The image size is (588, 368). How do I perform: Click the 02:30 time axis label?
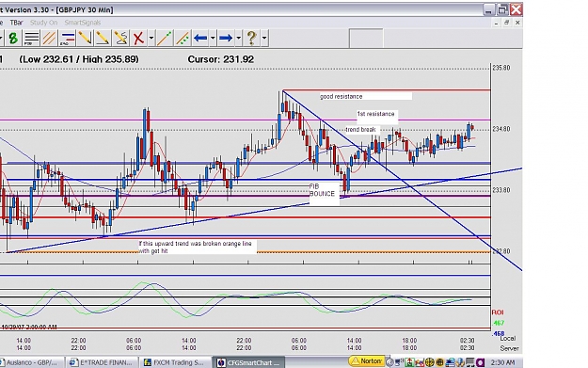click(x=467, y=341)
